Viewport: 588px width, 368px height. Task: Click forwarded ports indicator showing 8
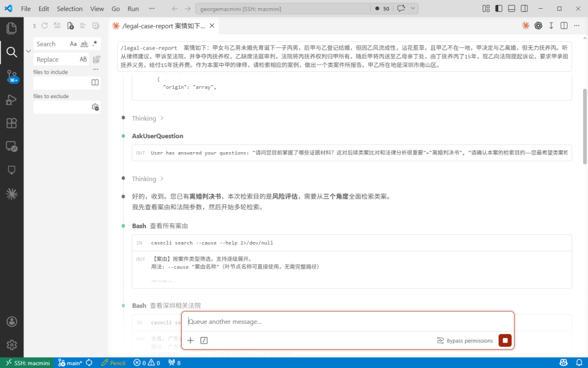174,363
